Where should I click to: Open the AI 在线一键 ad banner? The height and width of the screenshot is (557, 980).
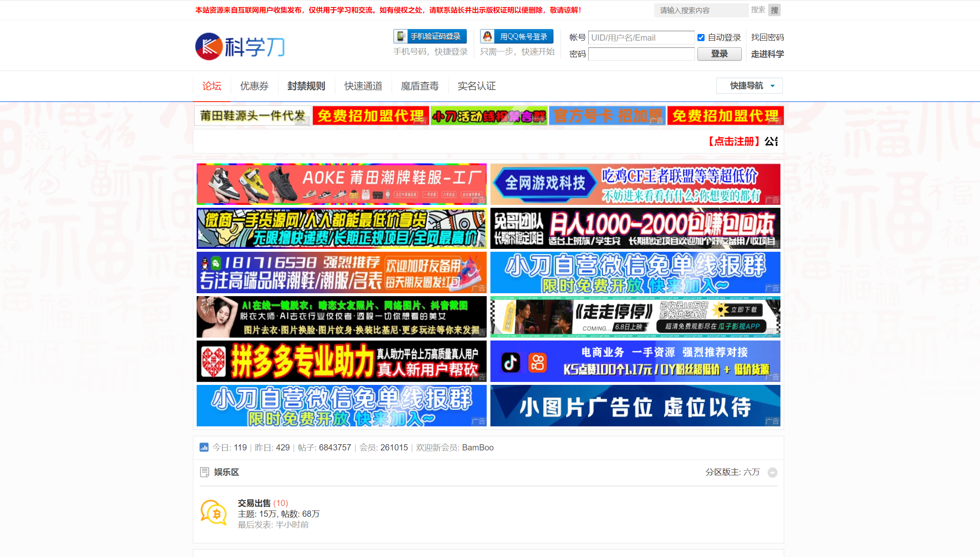[341, 317]
